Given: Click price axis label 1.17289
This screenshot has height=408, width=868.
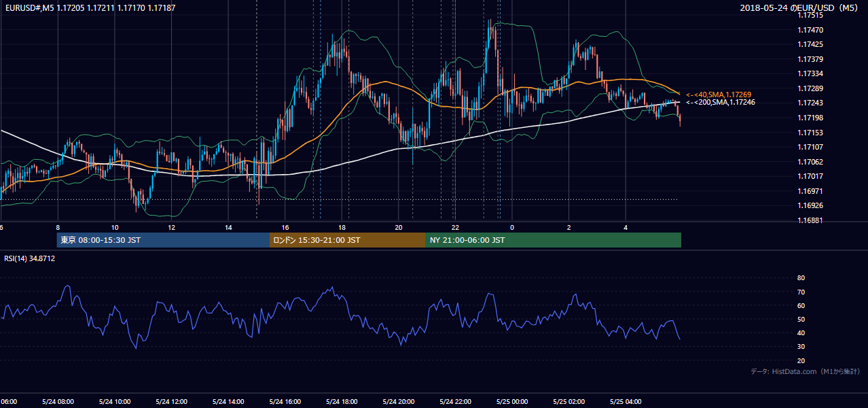Looking at the screenshot, I should (x=810, y=88).
